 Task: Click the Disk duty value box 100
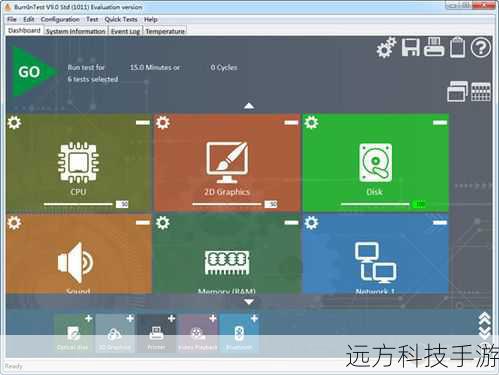point(419,204)
